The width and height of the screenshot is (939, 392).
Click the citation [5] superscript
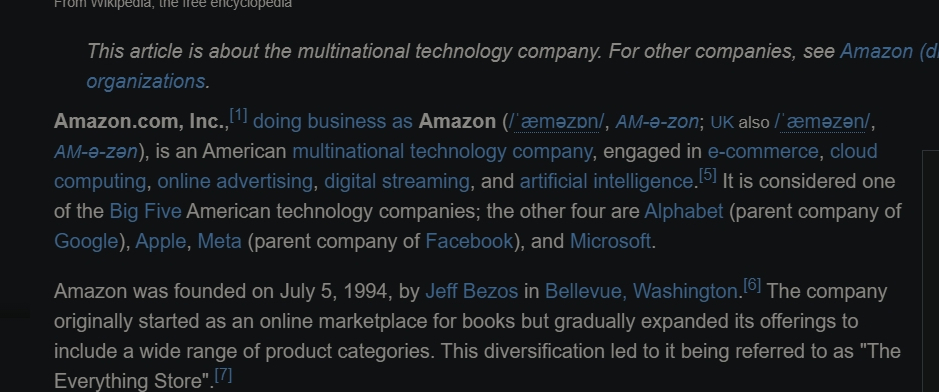[x=708, y=175]
